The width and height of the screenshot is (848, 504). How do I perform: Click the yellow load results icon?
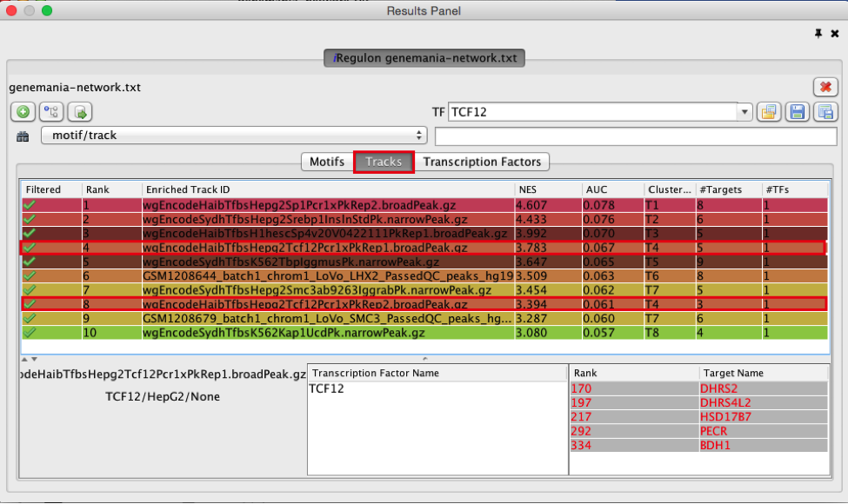click(x=768, y=112)
